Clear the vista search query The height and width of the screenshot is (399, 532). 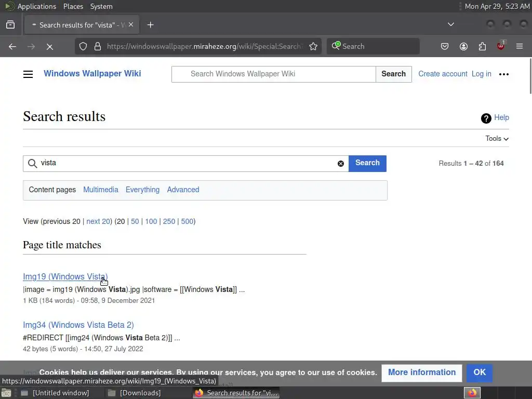(x=341, y=164)
